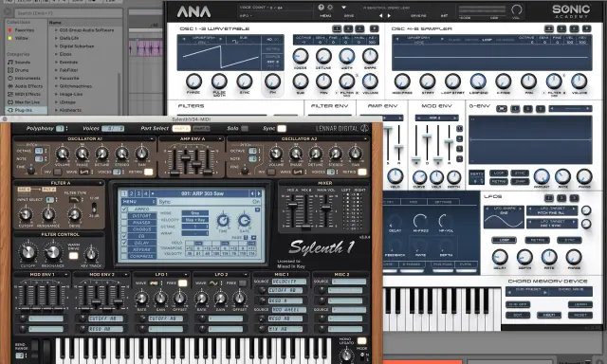
Task: Click the ANA master Vol knob in header
Action: pos(516,9)
